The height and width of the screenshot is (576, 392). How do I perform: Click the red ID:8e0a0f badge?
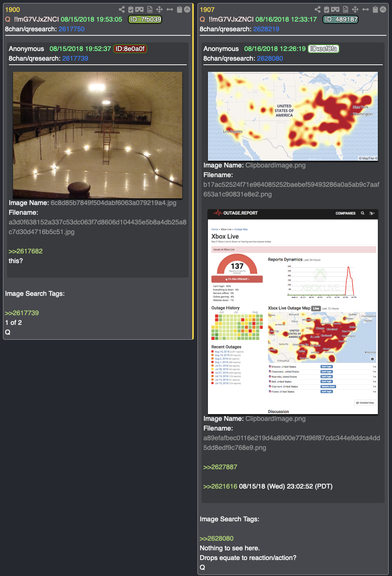point(130,49)
